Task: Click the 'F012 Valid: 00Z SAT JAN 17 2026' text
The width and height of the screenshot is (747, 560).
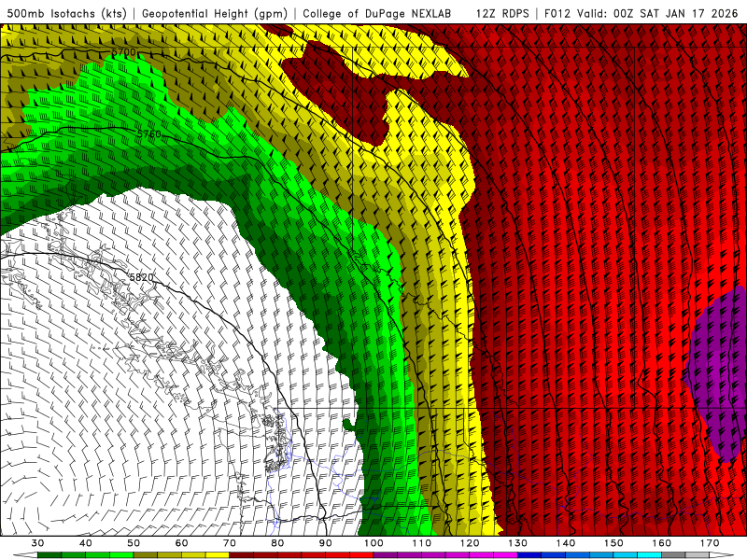Action: click(x=641, y=13)
